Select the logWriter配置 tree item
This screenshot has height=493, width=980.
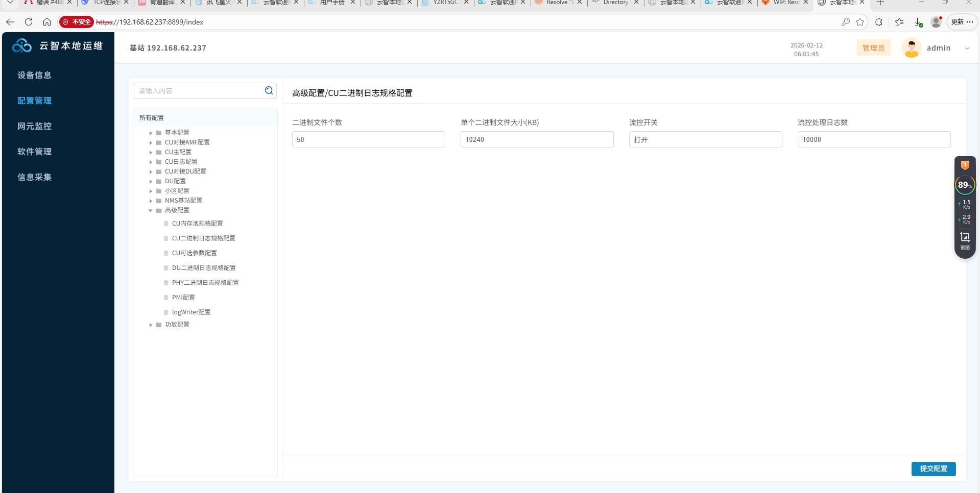coord(191,312)
